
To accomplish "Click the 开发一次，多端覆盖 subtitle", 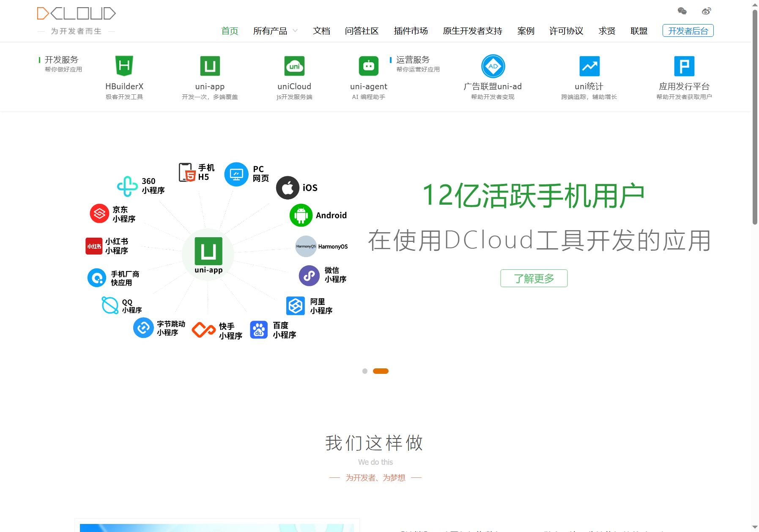I will [x=210, y=97].
